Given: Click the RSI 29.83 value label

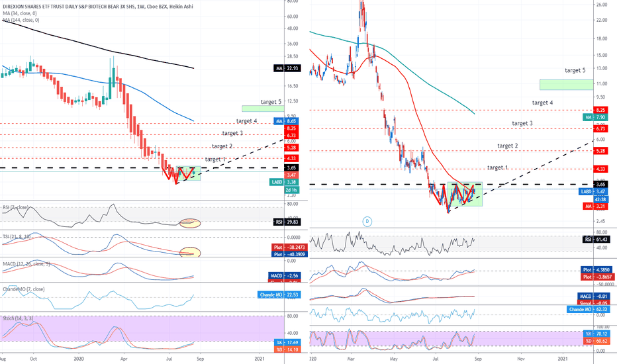Looking at the screenshot, I should (x=287, y=222).
